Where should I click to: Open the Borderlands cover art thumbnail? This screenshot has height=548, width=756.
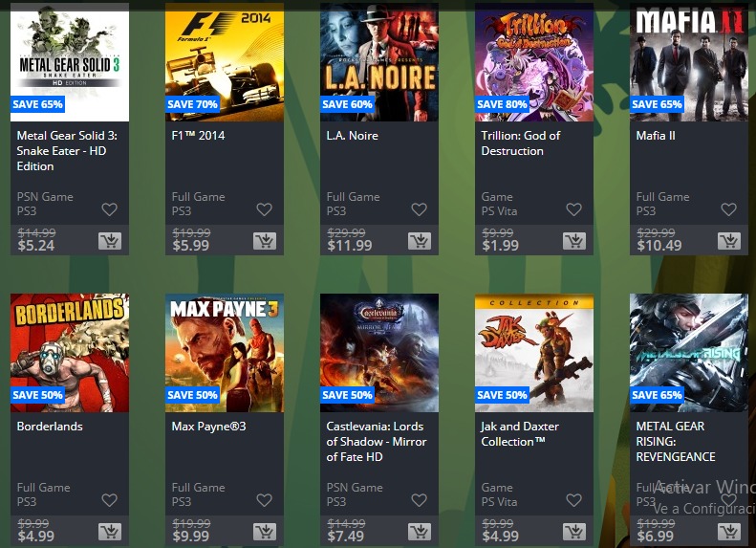(x=70, y=353)
